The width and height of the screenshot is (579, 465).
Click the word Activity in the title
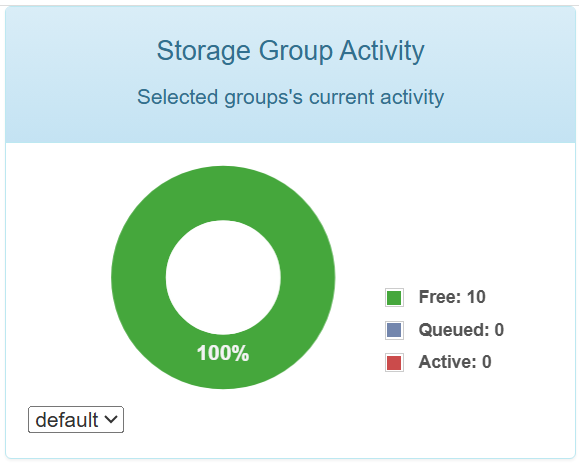(x=382, y=51)
